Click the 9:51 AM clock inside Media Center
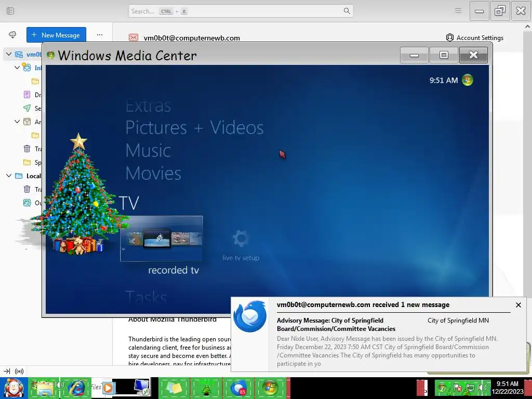 [x=444, y=81]
